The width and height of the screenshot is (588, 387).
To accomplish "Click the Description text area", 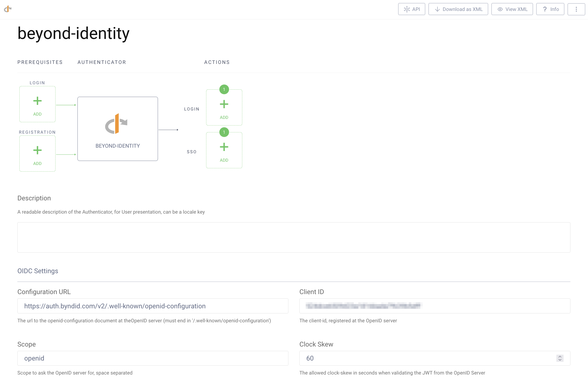I will pyautogui.click(x=294, y=237).
